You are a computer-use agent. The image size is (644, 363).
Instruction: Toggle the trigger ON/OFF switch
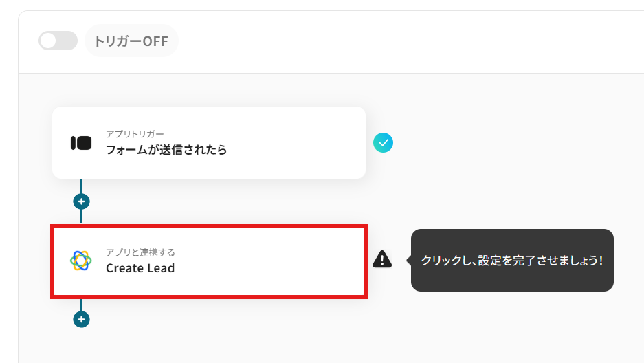[x=58, y=41]
